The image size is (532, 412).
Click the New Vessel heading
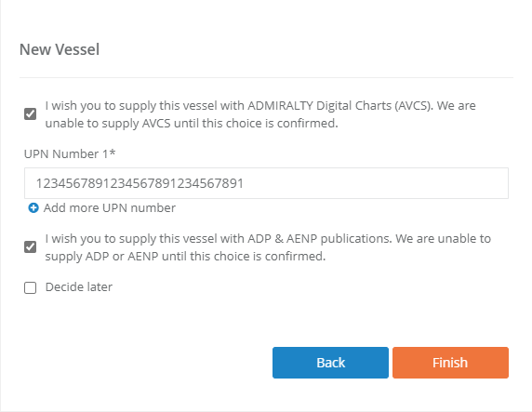click(x=60, y=49)
